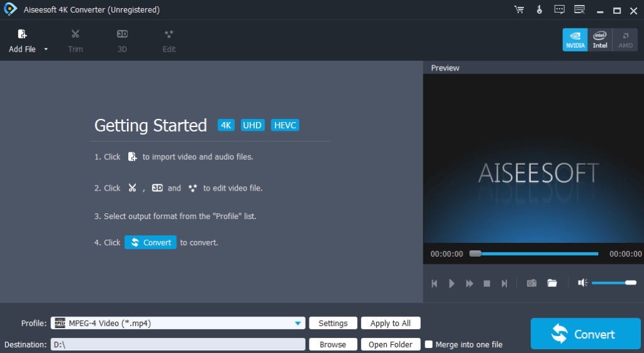Click the HEVC badge
The height and width of the screenshot is (353, 644).
click(285, 125)
